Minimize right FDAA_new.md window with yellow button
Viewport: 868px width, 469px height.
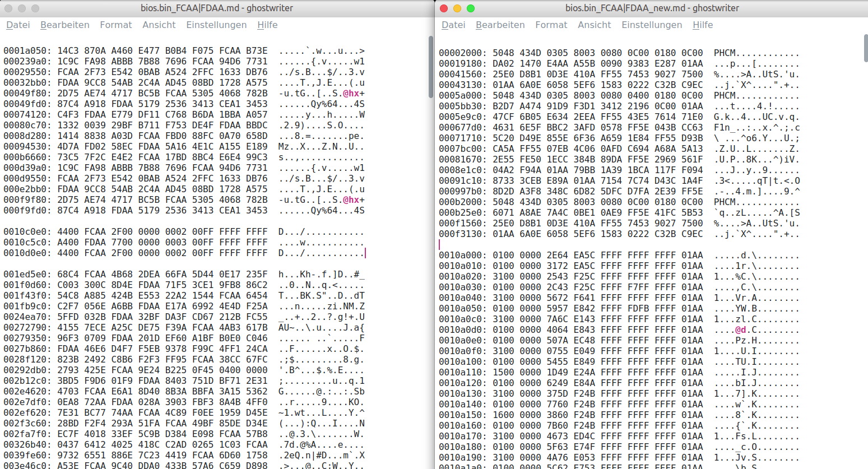457,8
